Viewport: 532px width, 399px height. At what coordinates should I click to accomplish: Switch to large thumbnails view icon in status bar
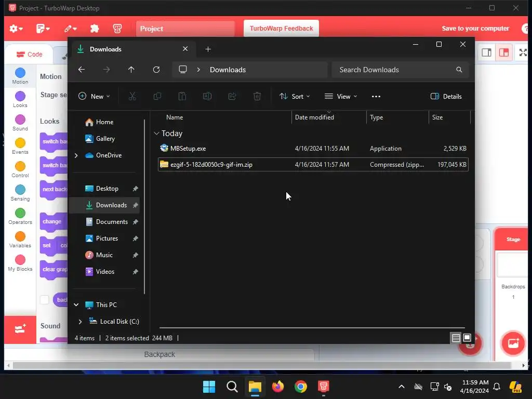[467, 338]
